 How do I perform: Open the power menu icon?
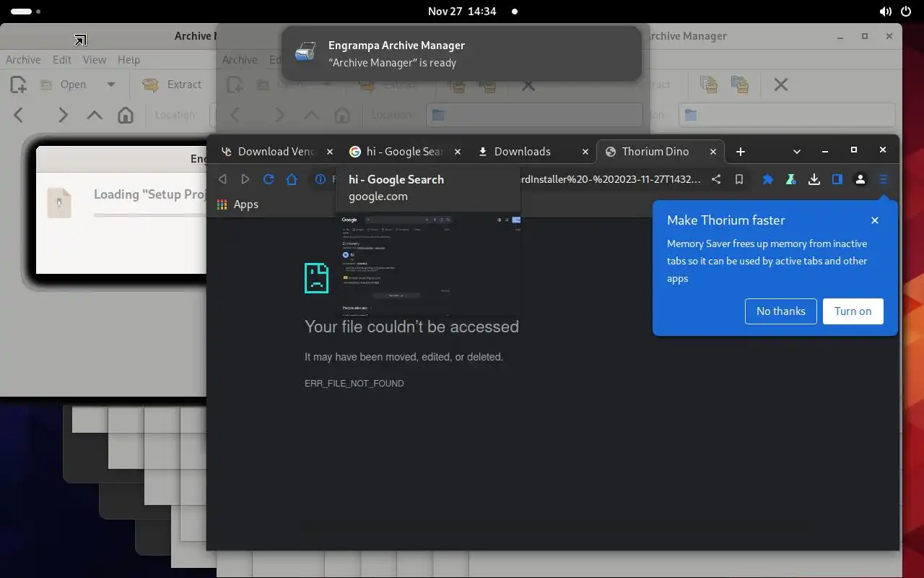tap(906, 12)
